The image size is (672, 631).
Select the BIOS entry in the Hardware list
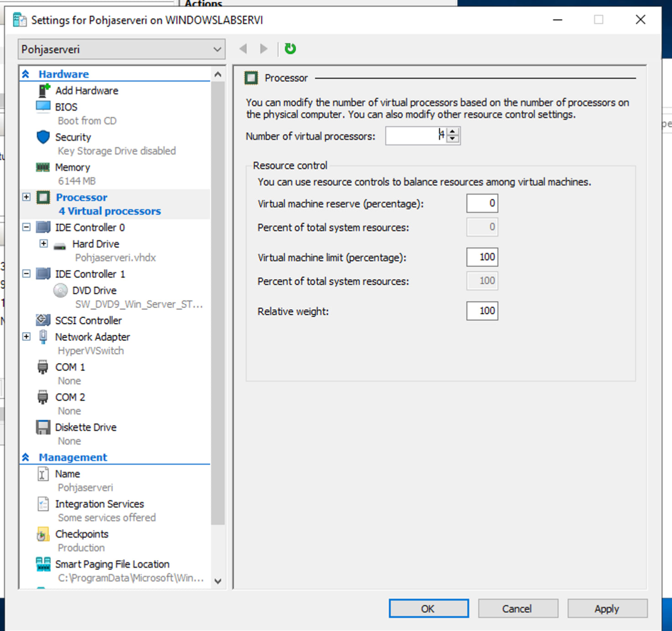click(66, 107)
